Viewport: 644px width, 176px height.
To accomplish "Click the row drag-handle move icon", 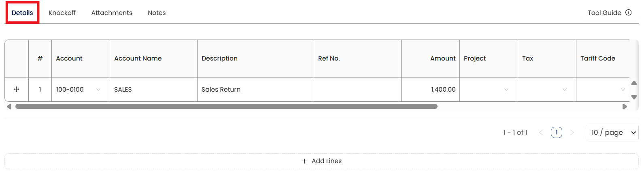I will point(17,89).
